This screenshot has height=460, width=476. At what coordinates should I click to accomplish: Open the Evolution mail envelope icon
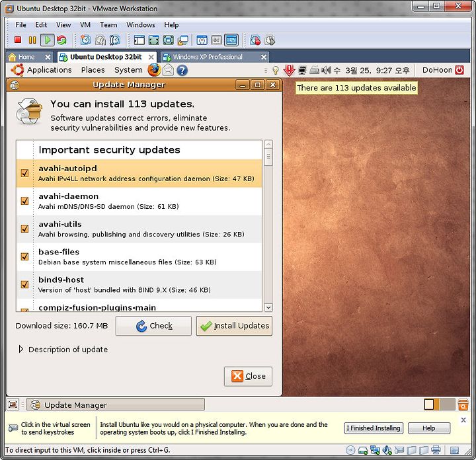(x=168, y=70)
